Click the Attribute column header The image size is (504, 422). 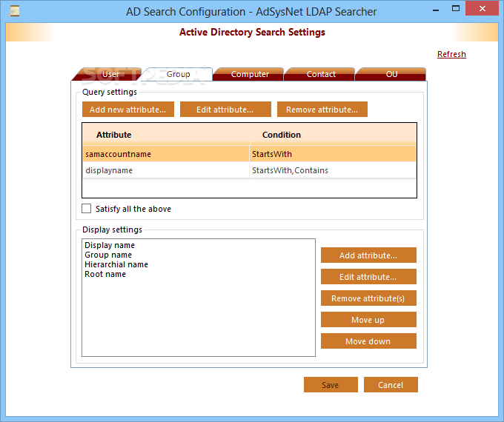point(166,135)
